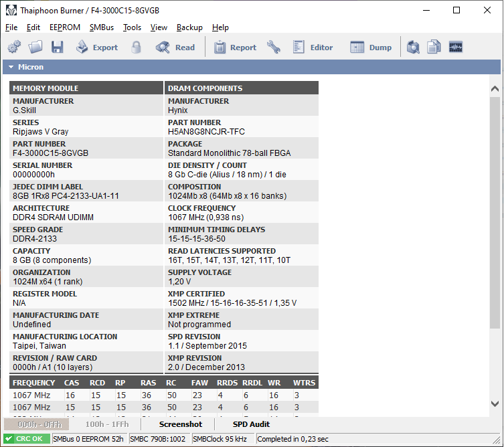Click the scrollbar down arrow
The width and height of the screenshot is (504, 447).
click(x=495, y=404)
